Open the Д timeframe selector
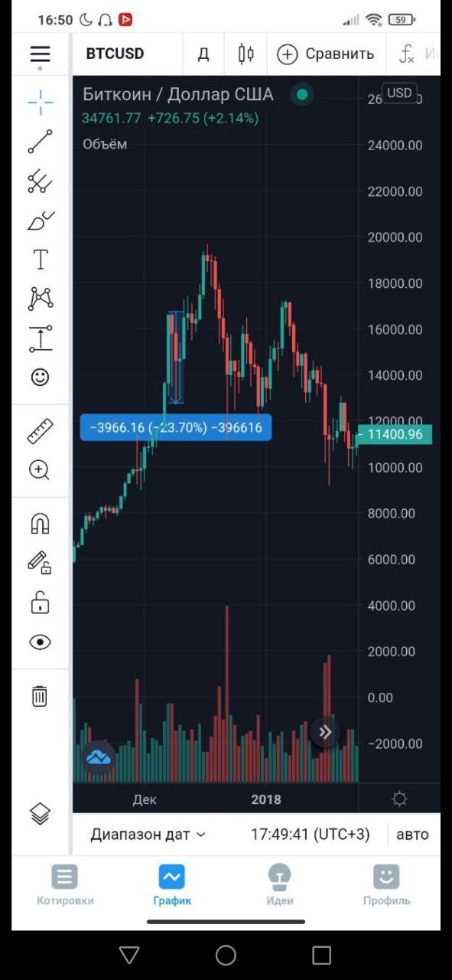This screenshot has height=980, width=452. [203, 54]
